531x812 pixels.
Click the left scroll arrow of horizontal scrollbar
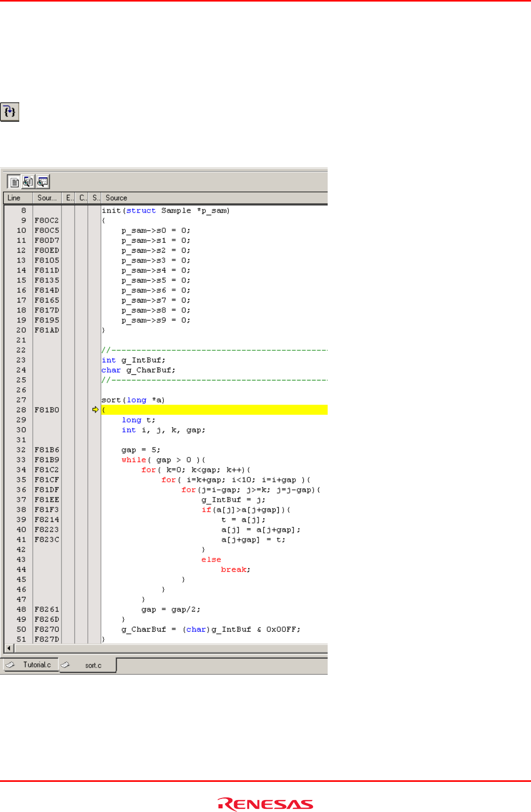[9, 648]
